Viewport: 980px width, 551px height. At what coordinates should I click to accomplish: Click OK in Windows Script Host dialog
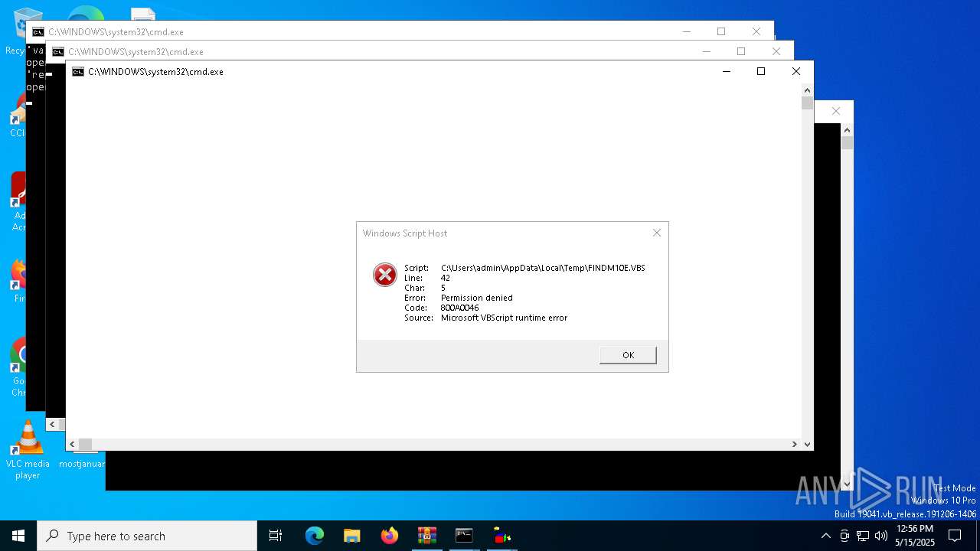coord(628,355)
